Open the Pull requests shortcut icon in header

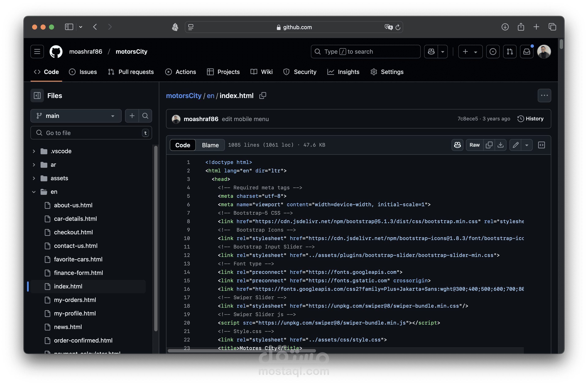pyautogui.click(x=510, y=52)
